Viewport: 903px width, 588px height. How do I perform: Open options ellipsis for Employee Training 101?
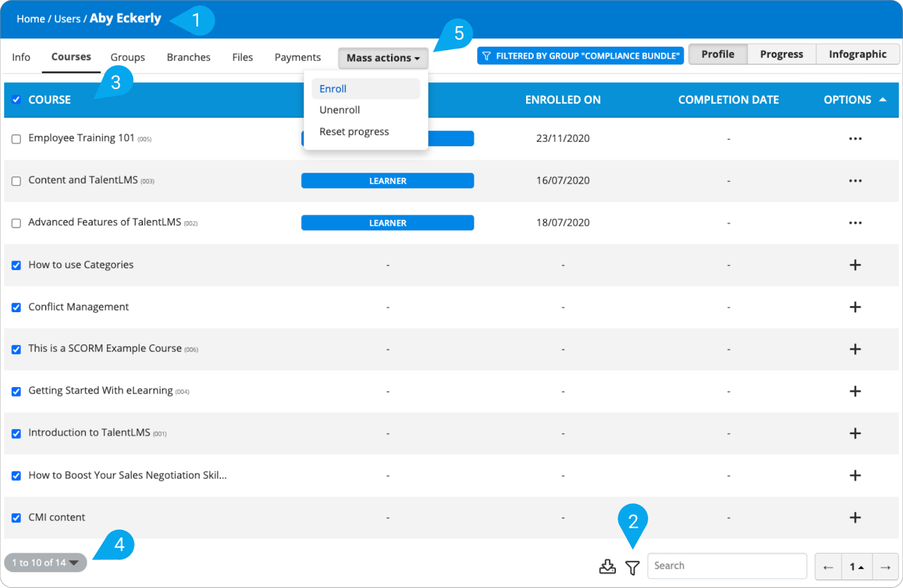point(855,139)
